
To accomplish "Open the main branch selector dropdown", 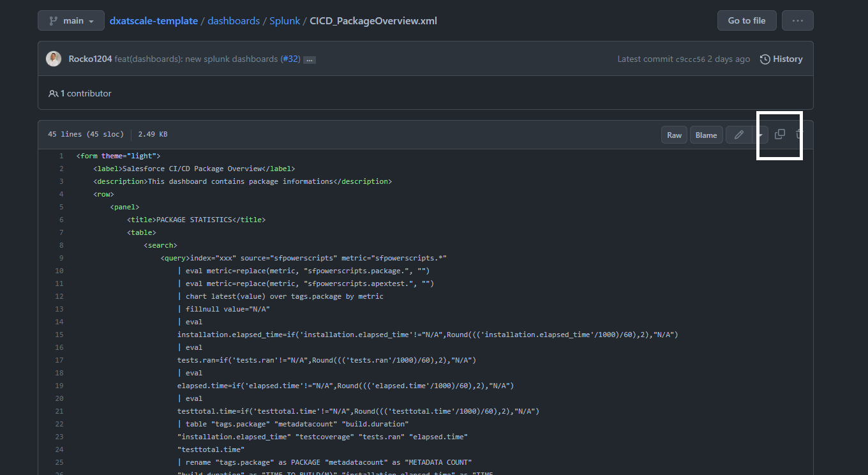I will 71,20.
